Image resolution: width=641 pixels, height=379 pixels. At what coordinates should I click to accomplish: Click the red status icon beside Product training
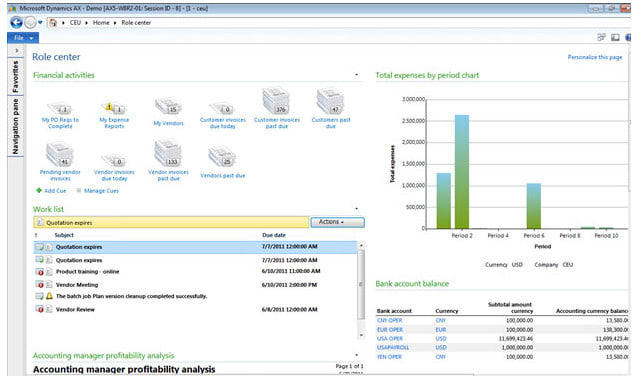point(40,271)
